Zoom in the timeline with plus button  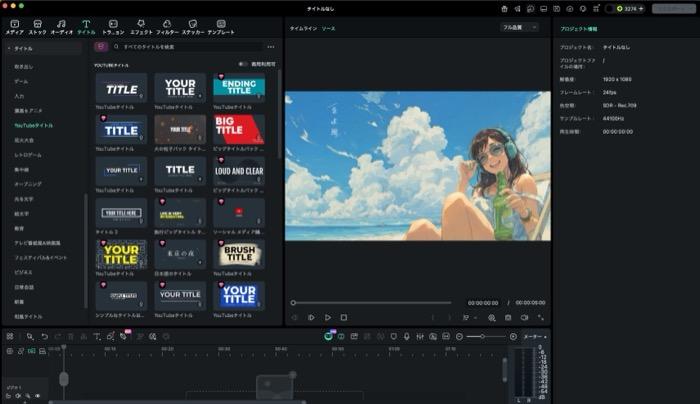click(x=513, y=336)
